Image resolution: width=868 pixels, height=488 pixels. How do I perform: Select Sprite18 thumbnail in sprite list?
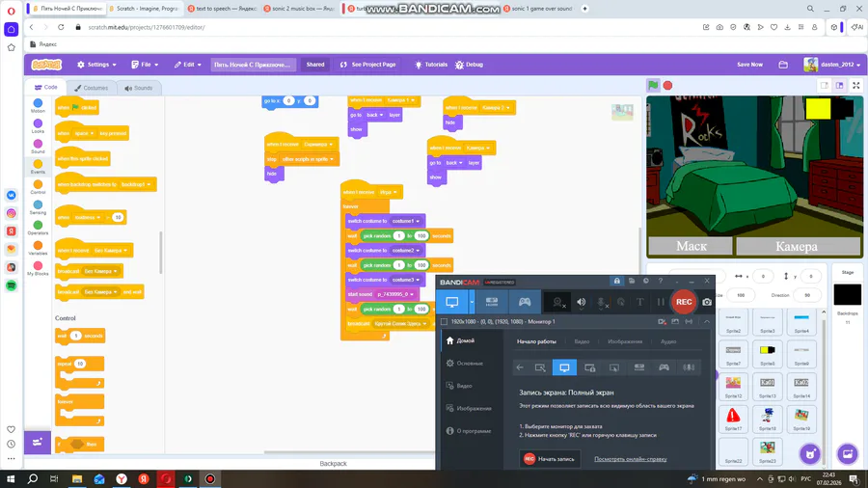tap(768, 419)
